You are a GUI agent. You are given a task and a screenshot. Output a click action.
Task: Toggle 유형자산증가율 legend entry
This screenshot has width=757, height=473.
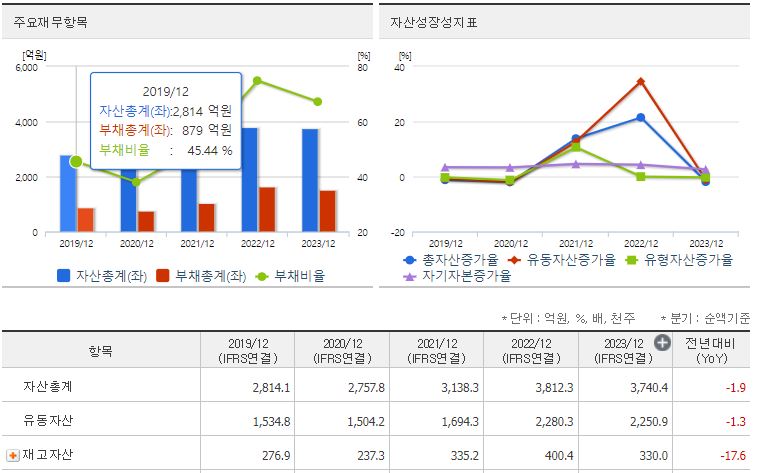(x=679, y=260)
